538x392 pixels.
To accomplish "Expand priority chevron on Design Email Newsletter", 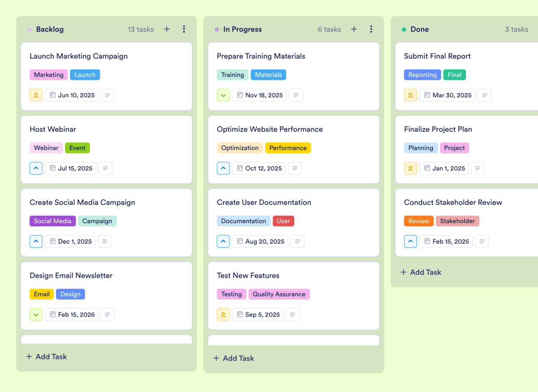I will 36,314.
